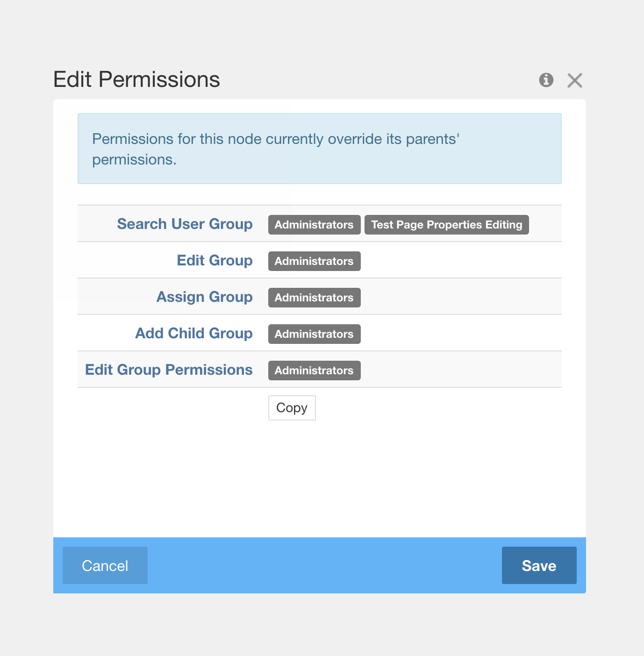Open the Edit Group field
644x656 pixels.
pyautogui.click(x=215, y=260)
